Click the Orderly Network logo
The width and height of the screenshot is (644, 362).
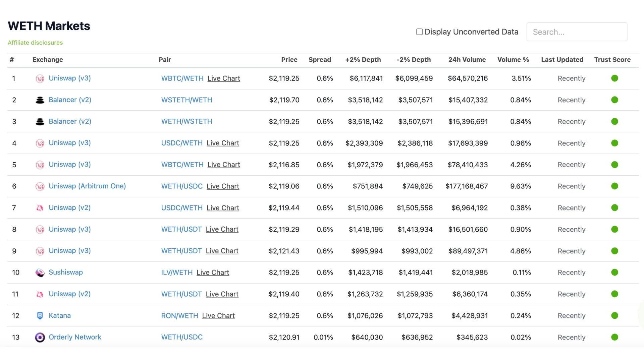40,337
